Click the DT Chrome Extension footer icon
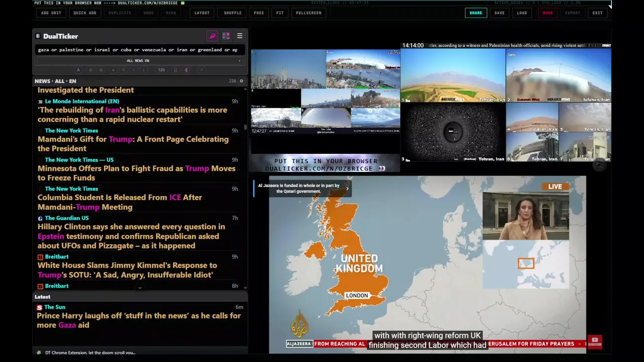Image resolution: width=644 pixels, height=362 pixels. pos(39,352)
